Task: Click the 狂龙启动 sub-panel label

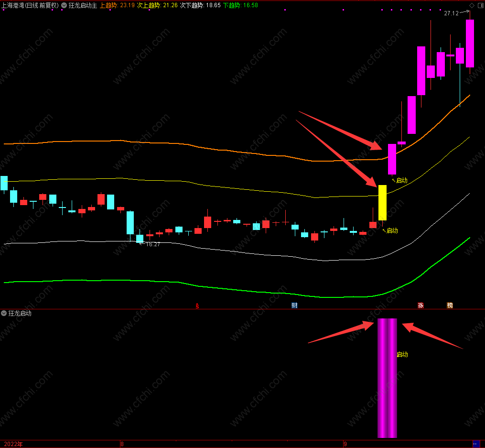Action: pyautogui.click(x=20, y=313)
